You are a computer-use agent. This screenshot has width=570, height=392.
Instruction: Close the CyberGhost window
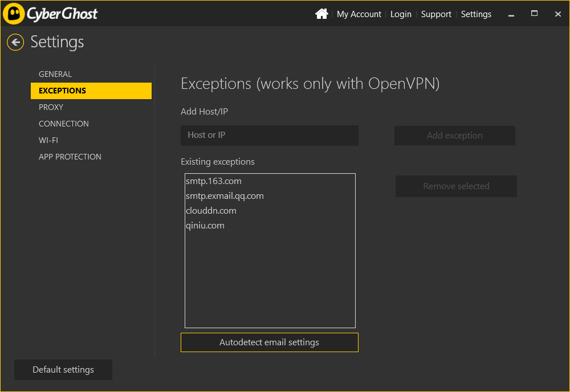pyautogui.click(x=557, y=14)
